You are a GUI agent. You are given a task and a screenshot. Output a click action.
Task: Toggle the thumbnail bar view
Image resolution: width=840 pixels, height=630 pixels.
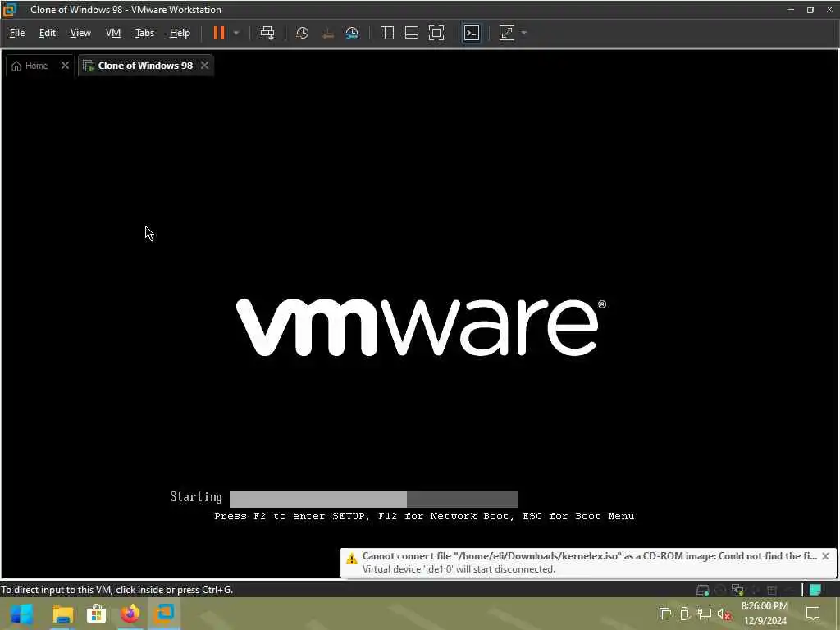point(412,33)
